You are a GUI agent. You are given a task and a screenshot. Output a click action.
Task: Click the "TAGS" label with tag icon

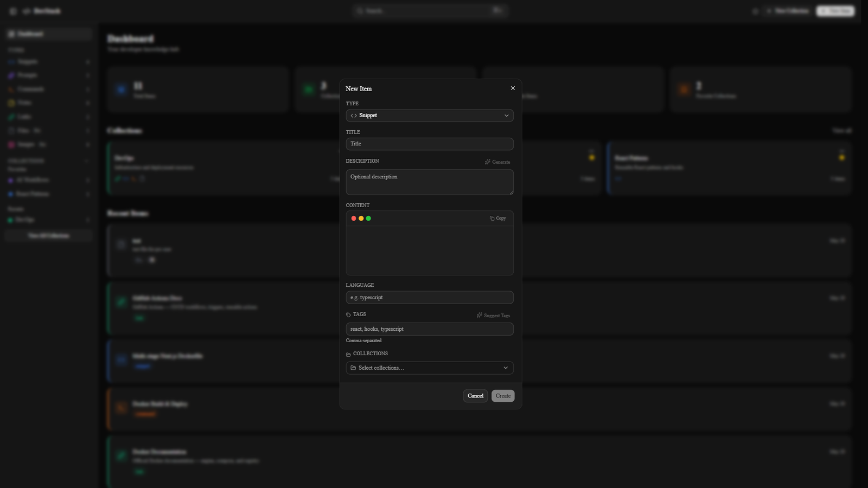pyautogui.click(x=356, y=314)
